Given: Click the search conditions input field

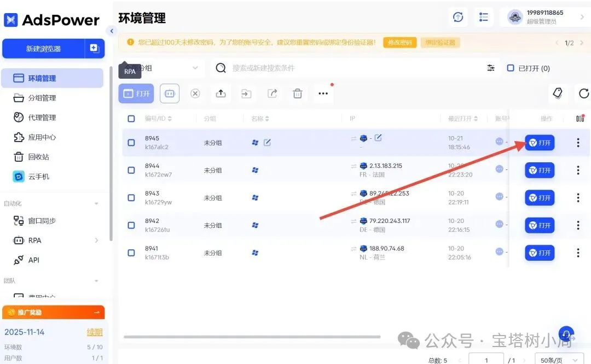Looking at the screenshot, I should click(350, 68).
